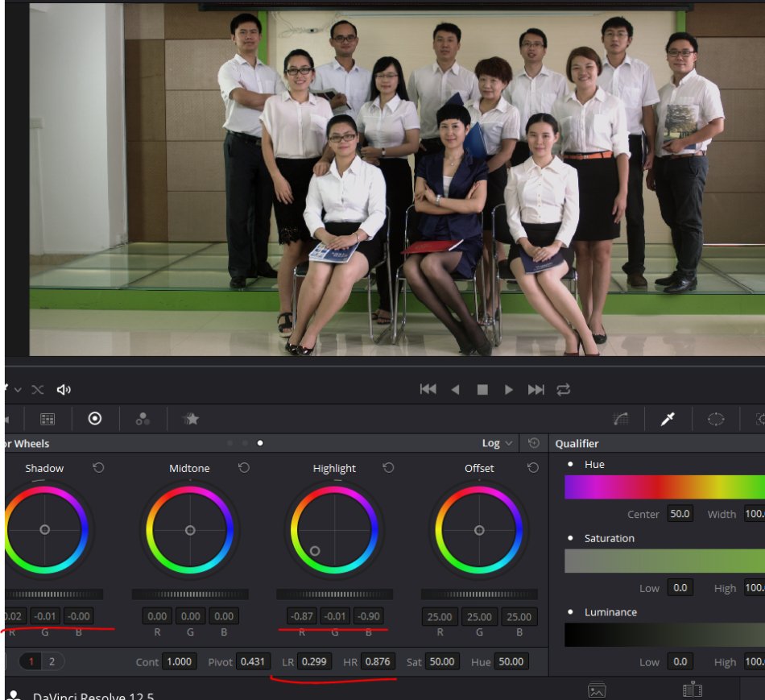The height and width of the screenshot is (700, 765).
Task: Open the Log wheels mode dropdown
Action: (497, 443)
